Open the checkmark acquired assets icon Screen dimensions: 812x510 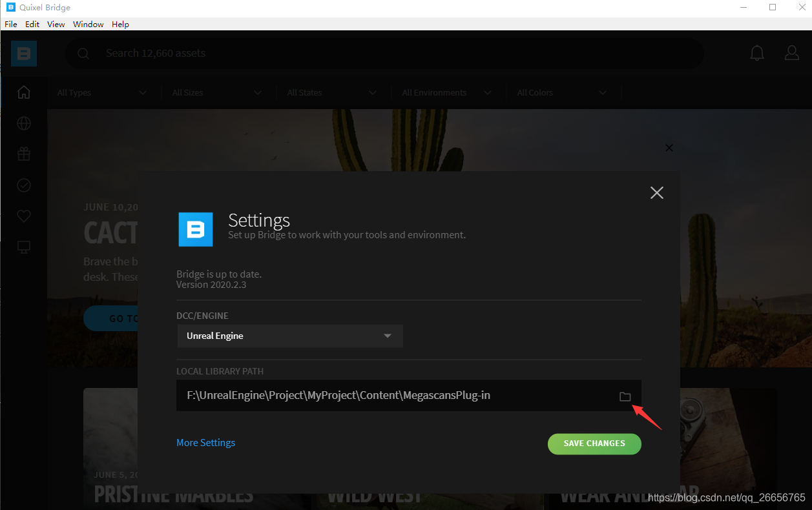[24, 185]
